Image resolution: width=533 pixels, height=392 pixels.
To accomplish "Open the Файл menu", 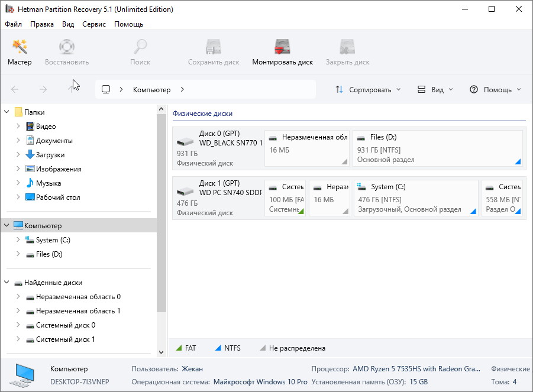I will 13,24.
